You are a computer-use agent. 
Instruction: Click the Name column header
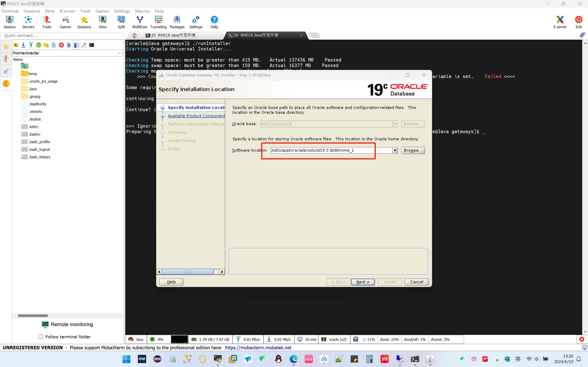pos(18,59)
